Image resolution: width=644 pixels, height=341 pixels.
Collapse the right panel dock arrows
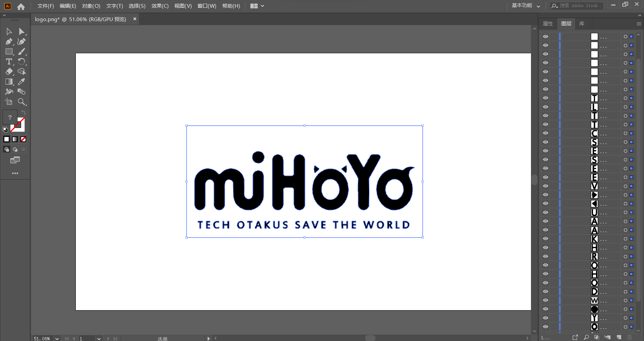[x=640, y=15]
